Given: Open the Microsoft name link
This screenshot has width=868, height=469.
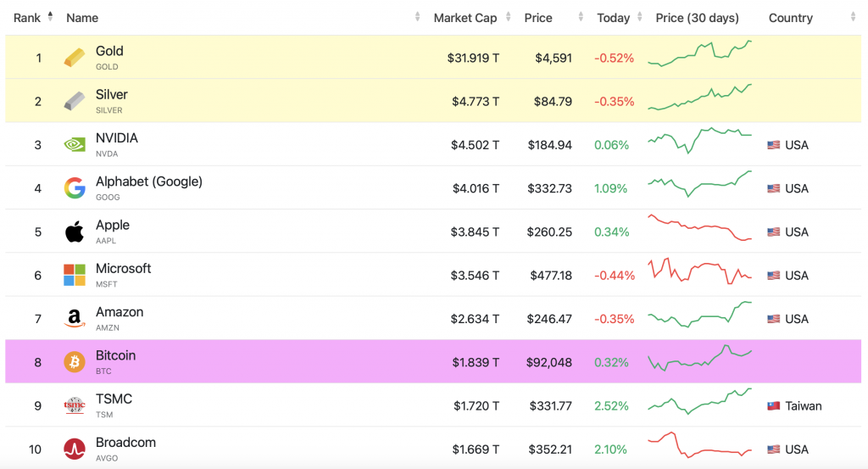Looking at the screenshot, I should click(x=123, y=268).
